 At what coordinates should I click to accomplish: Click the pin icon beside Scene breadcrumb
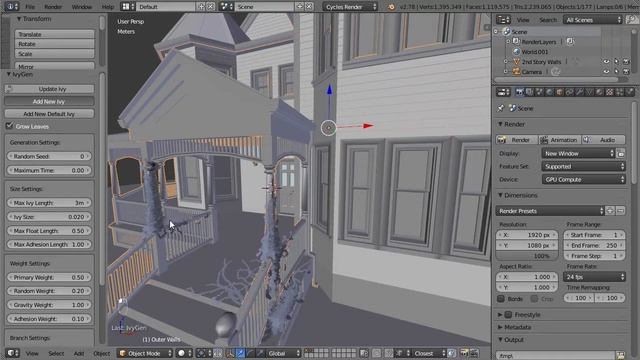coord(501,108)
